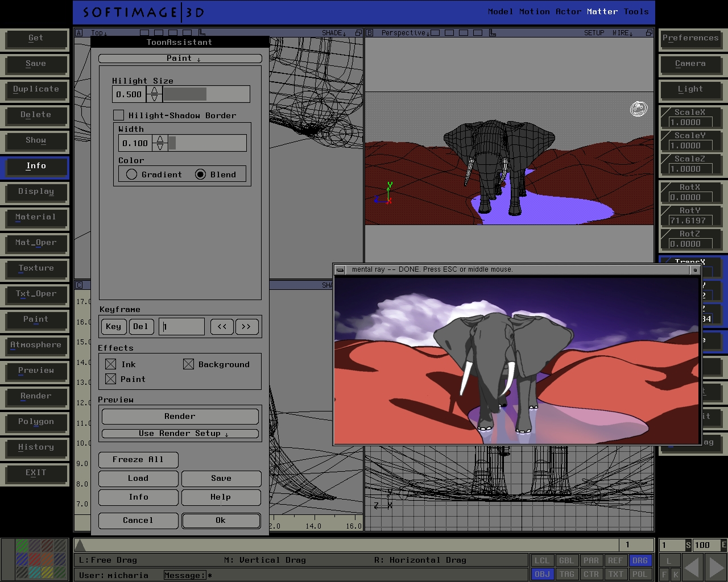The width and height of the screenshot is (728, 582).
Task: Open the Paint dropdown in ToonAssistant
Action: [180, 59]
